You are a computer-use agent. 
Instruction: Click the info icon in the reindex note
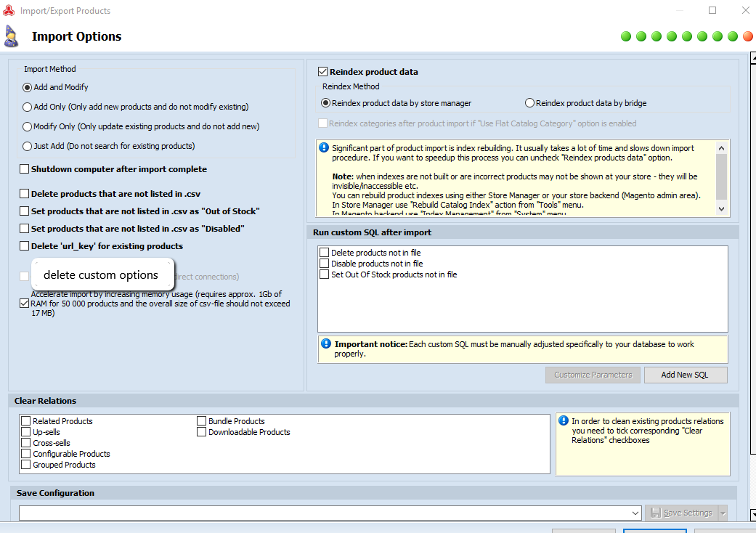click(x=324, y=148)
